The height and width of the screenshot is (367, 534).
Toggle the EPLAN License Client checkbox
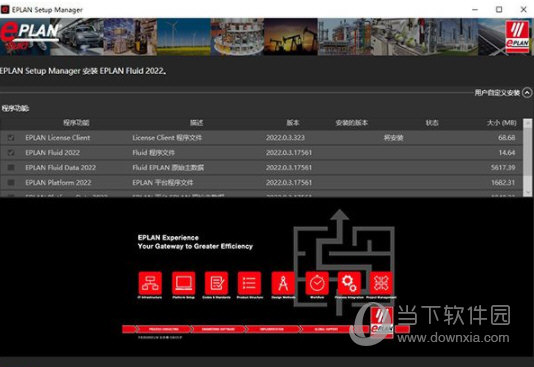11,138
